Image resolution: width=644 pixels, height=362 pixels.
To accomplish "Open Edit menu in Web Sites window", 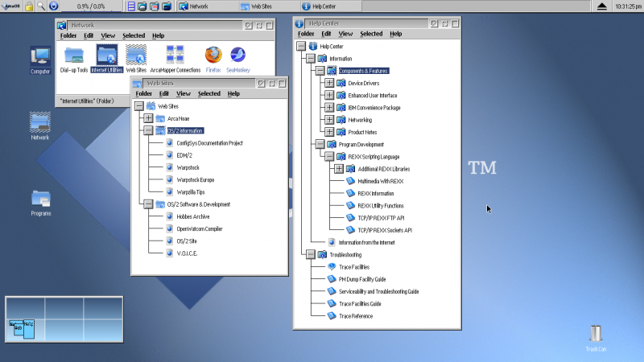I will (x=164, y=93).
